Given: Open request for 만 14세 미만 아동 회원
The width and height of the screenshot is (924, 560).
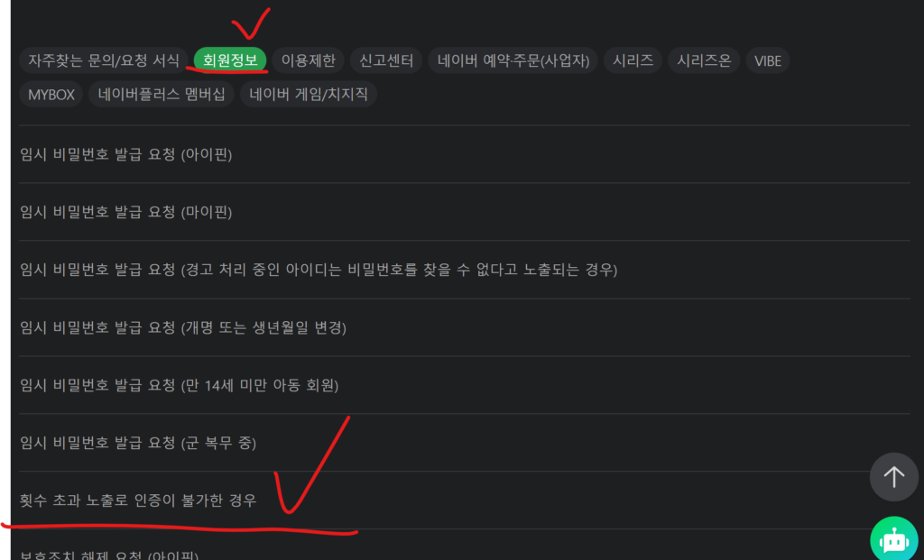Looking at the screenshot, I should 465,385.
